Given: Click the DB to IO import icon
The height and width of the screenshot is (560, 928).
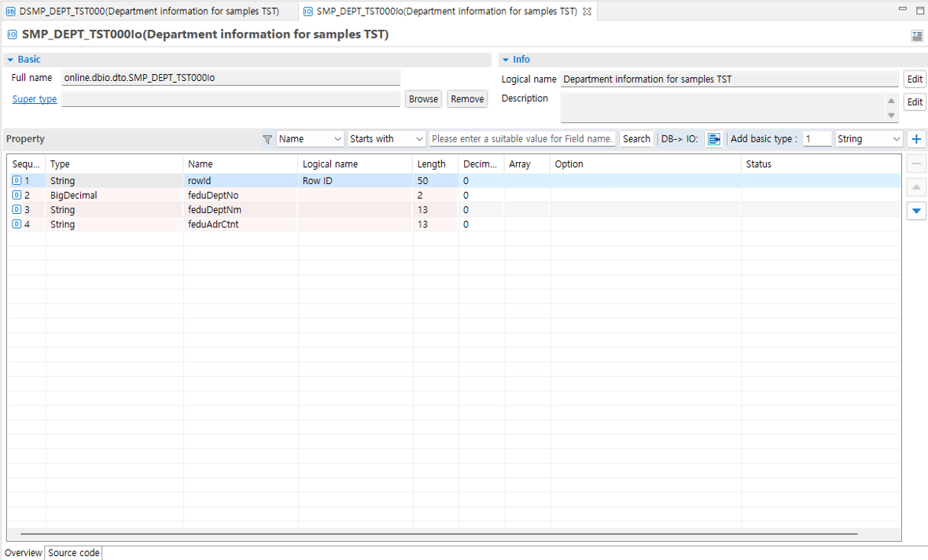Looking at the screenshot, I should point(713,139).
